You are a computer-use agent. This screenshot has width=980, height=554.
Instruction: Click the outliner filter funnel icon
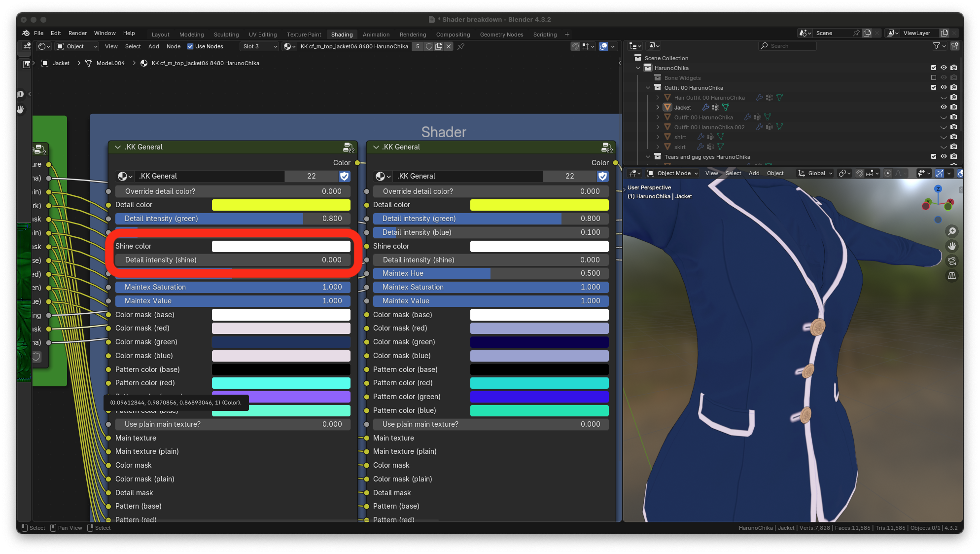coord(936,46)
